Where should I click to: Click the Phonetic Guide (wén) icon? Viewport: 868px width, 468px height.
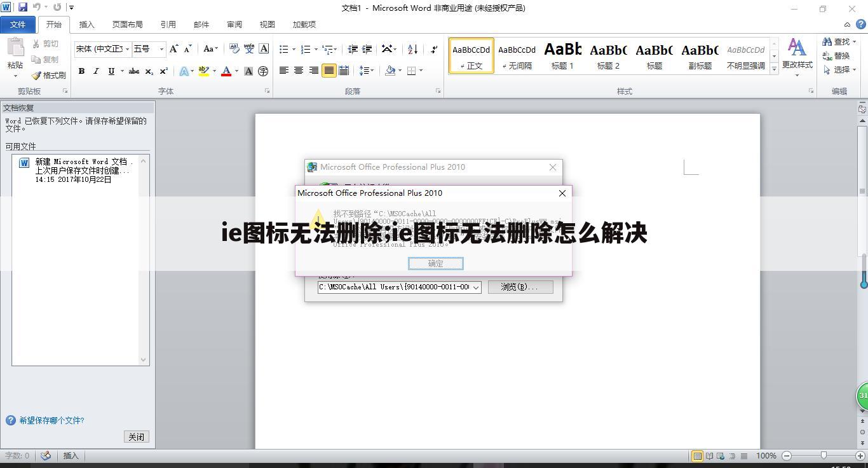pos(249,49)
